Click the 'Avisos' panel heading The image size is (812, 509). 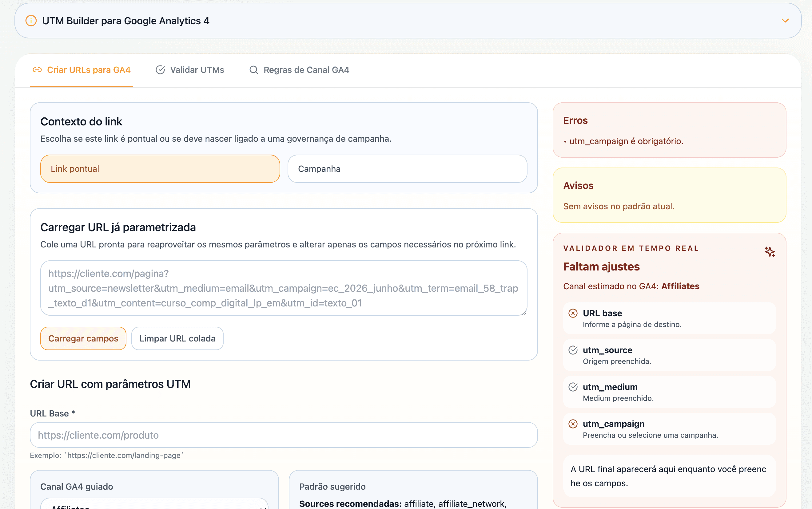[x=578, y=186]
